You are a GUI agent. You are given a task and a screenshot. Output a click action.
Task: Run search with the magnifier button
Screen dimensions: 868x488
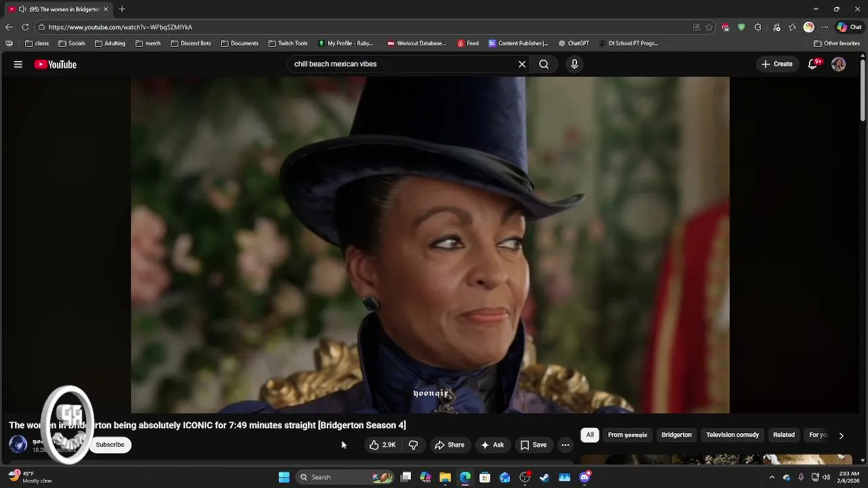pyautogui.click(x=544, y=64)
